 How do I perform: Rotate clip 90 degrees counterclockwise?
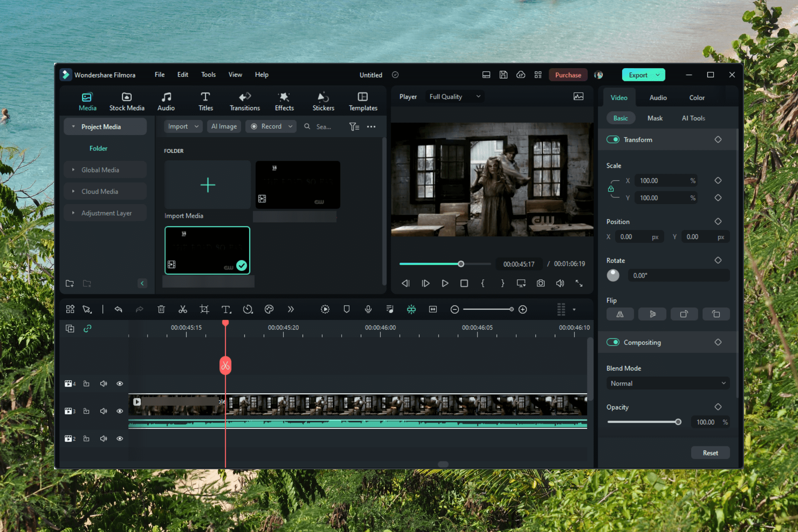716,314
